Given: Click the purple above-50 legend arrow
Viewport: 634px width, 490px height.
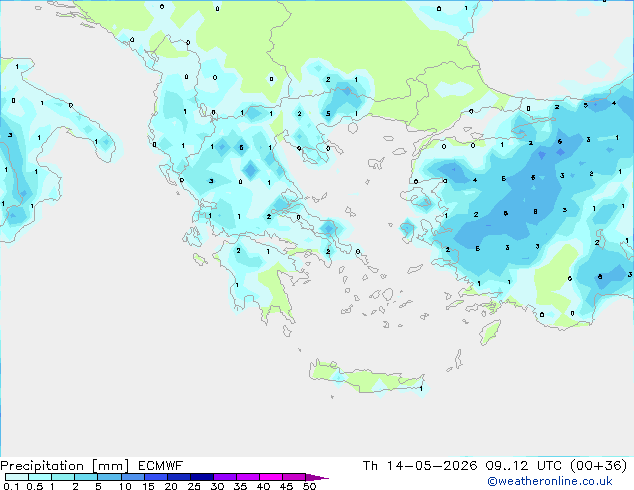Looking at the screenshot, I should coord(317,477).
